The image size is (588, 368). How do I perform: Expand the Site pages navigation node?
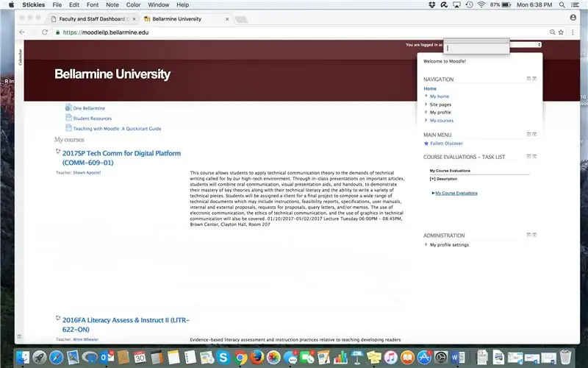(x=426, y=105)
